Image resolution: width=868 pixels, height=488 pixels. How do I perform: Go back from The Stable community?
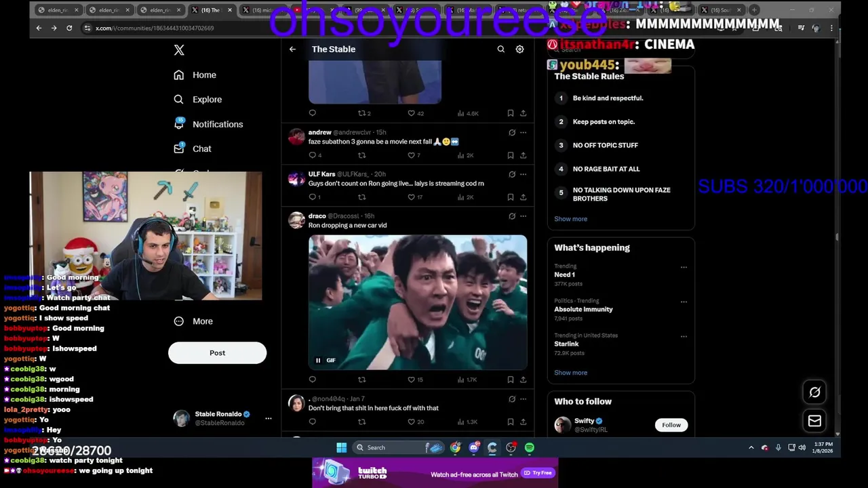[292, 49]
